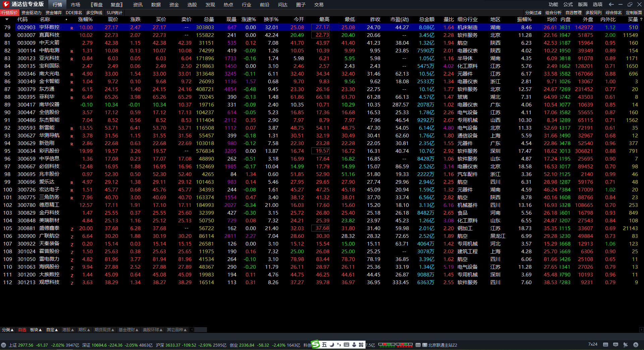This screenshot has height=350, width=644.
Task: Open 自选管理
Action: click(574, 13)
